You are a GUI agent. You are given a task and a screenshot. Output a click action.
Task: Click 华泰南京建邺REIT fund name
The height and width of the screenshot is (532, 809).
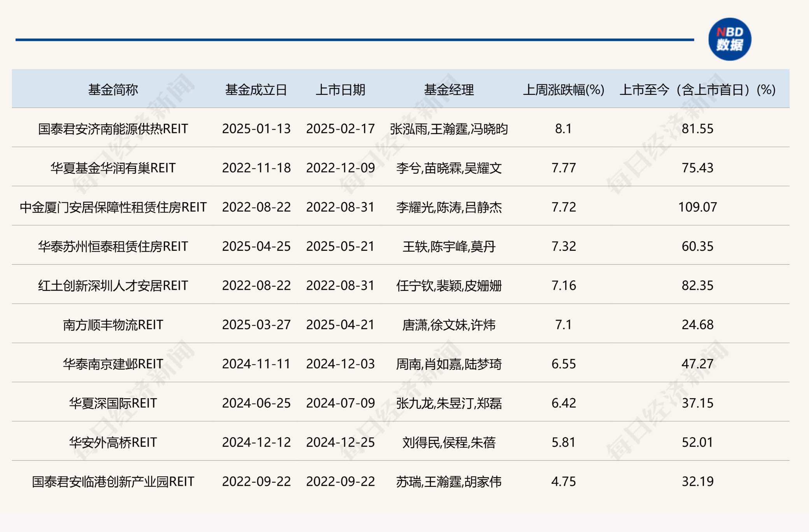(113, 364)
